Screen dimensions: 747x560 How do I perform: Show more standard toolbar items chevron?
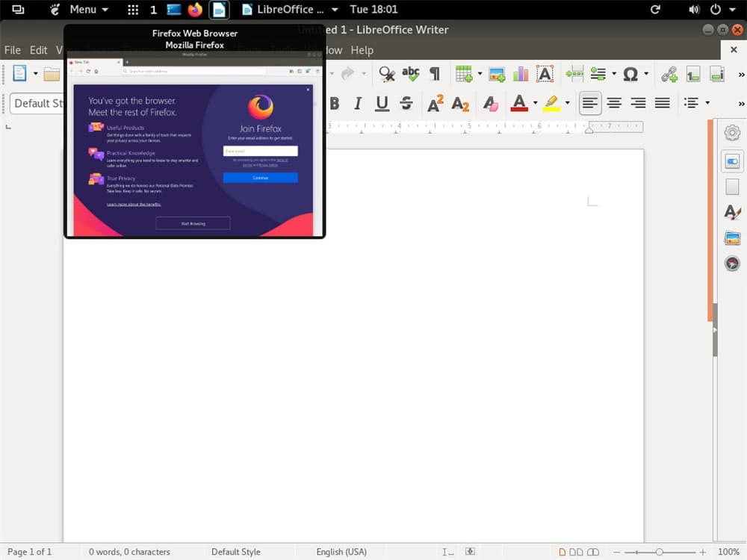741,74
